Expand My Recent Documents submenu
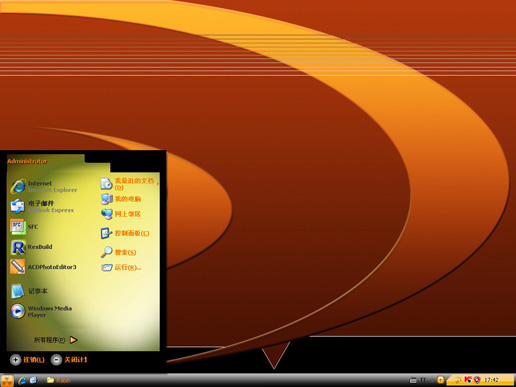The width and height of the screenshot is (516, 387). click(x=130, y=184)
